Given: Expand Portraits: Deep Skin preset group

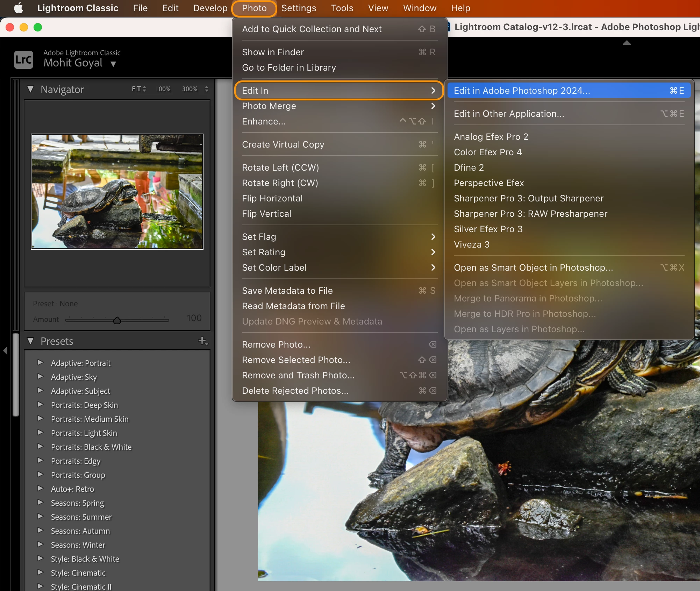Looking at the screenshot, I should [x=41, y=405].
